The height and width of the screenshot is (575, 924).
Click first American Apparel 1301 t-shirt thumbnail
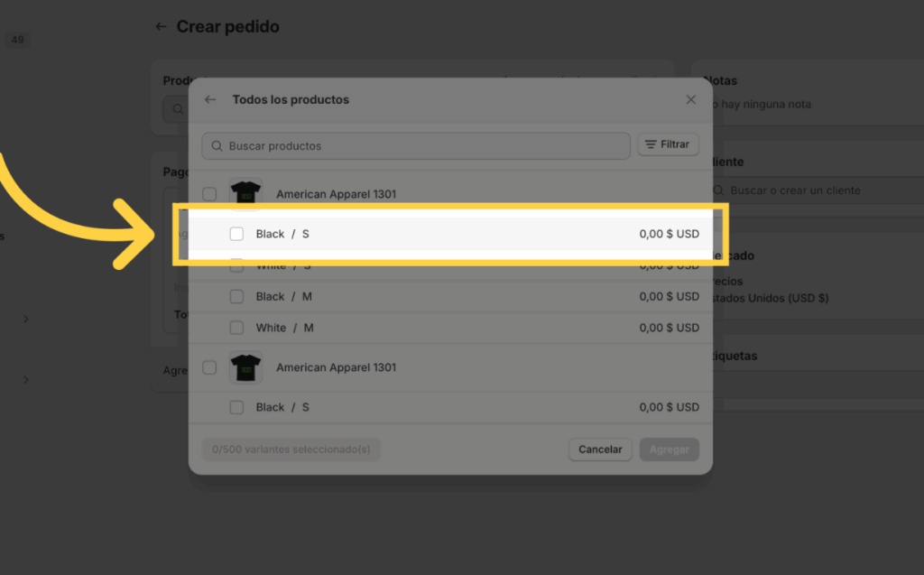(245, 193)
